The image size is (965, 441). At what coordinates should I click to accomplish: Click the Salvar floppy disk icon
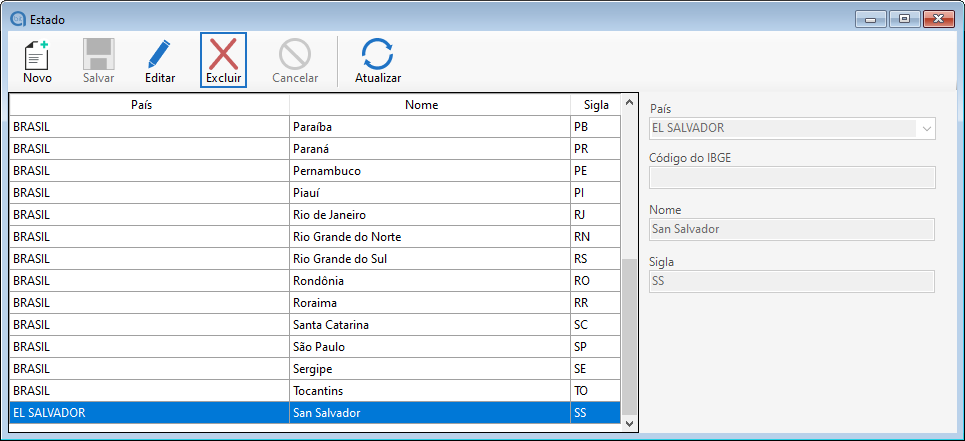[98, 54]
